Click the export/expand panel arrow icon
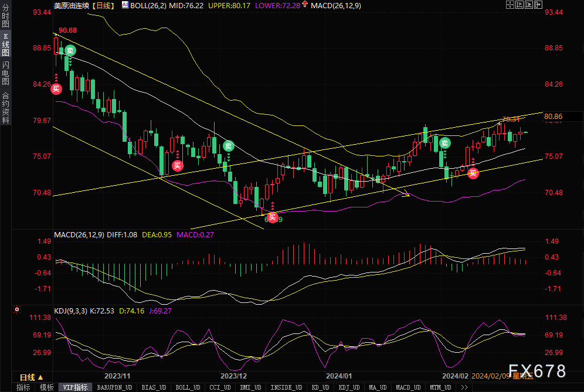584x392 pixels. tap(539, 5)
